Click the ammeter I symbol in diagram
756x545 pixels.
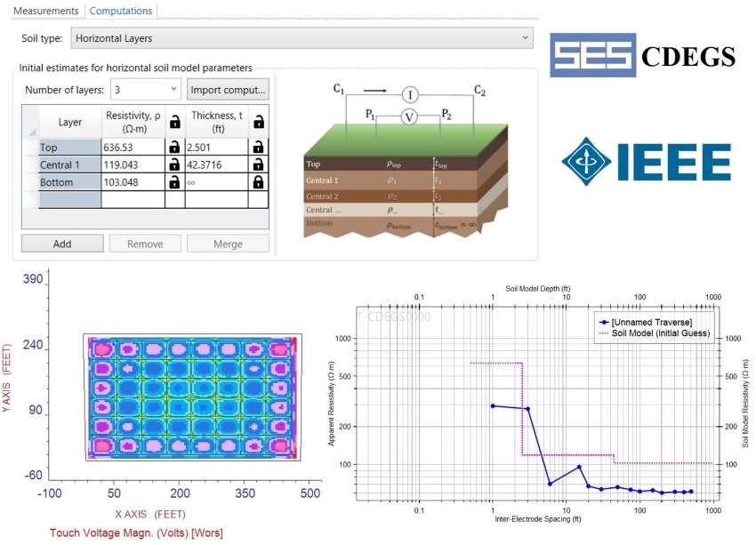[410, 94]
